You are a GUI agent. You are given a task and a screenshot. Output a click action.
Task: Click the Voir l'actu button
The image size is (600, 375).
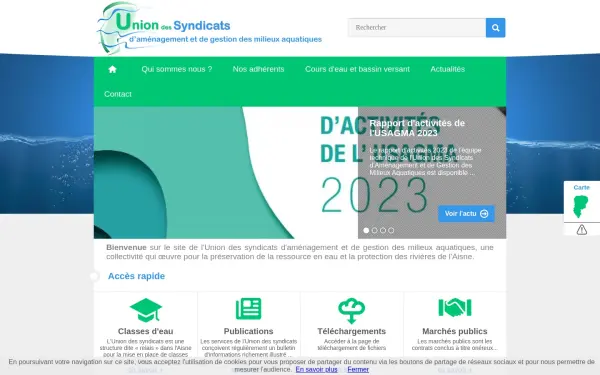(x=466, y=214)
